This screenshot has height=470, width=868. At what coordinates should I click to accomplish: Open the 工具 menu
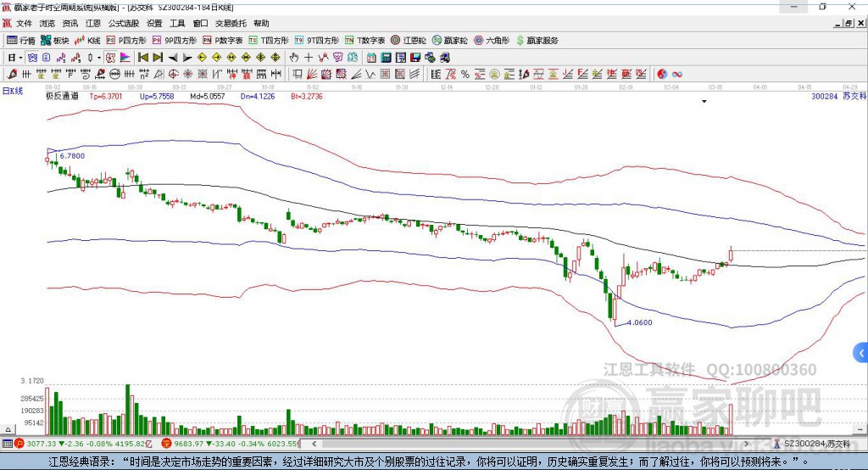pos(177,23)
